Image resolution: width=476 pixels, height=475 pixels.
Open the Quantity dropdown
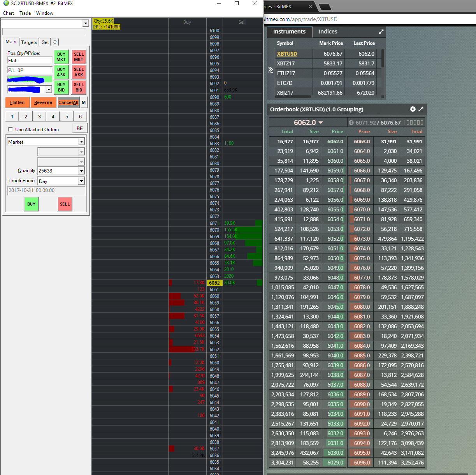[81, 171]
